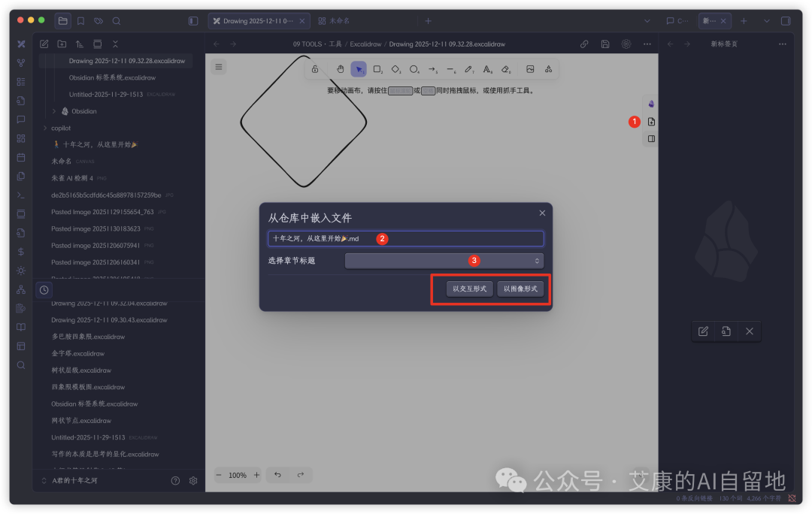Open 金字塔.excalidraw from recent list
This screenshot has height=514, width=812.
78,353
